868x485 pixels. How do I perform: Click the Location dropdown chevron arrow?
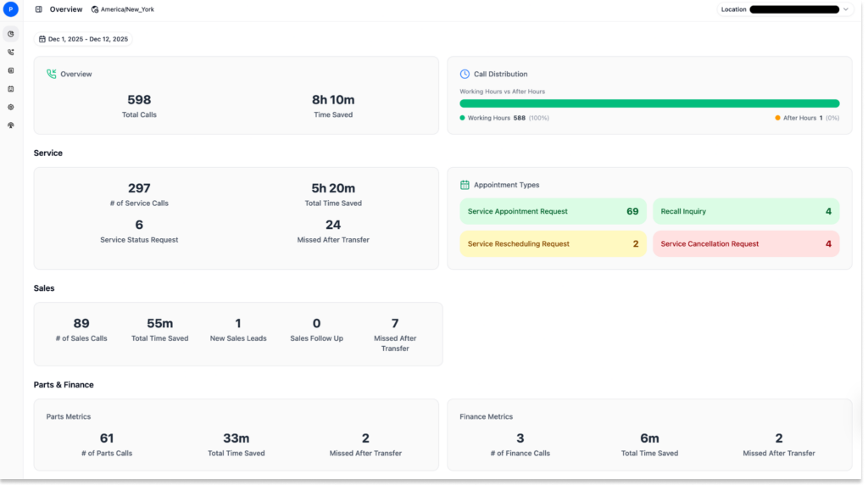[x=846, y=9]
